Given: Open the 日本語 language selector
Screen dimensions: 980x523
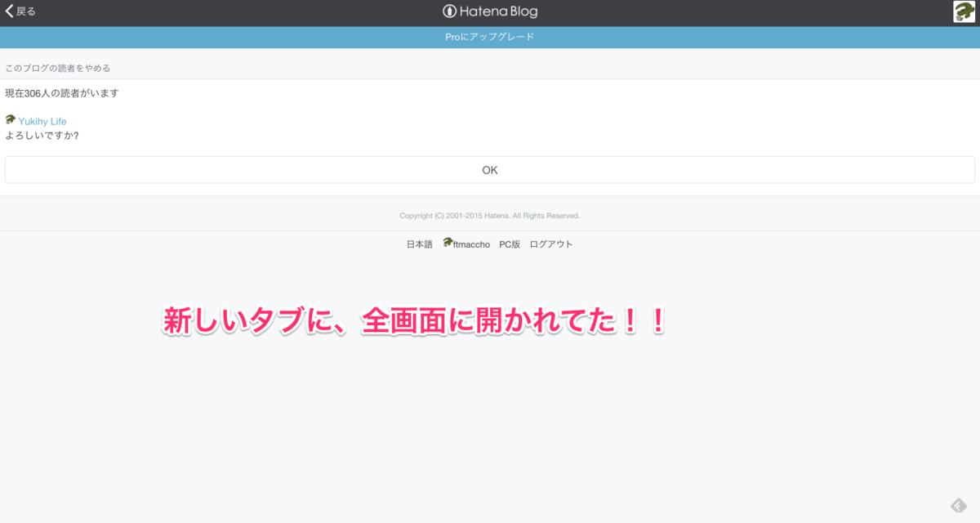Looking at the screenshot, I should [419, 244].
